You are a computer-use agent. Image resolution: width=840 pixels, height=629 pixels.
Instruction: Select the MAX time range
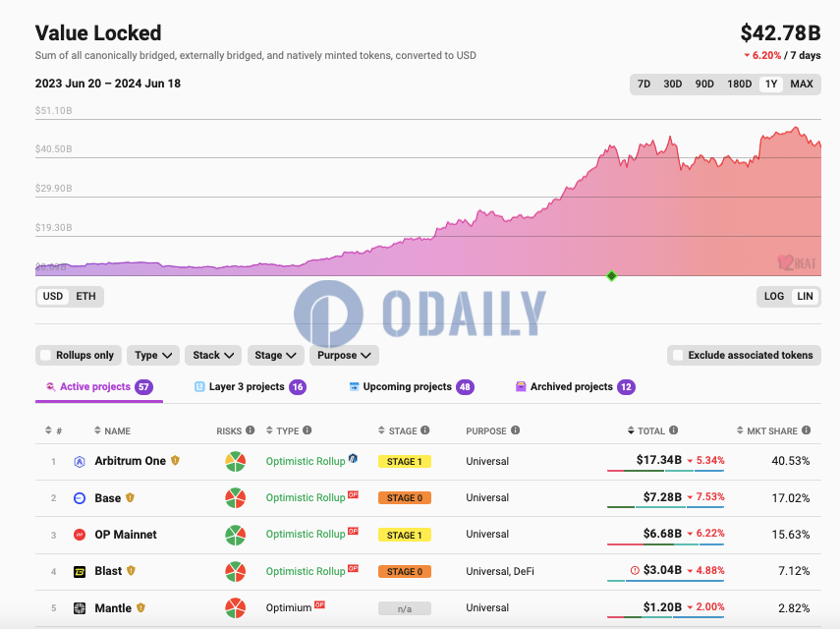(x=802, y=85)
